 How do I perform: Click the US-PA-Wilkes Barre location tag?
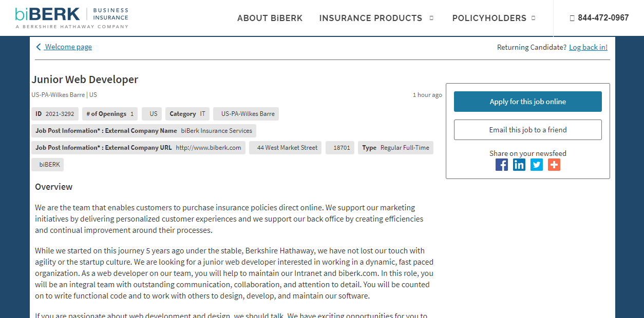coord(246,114)
